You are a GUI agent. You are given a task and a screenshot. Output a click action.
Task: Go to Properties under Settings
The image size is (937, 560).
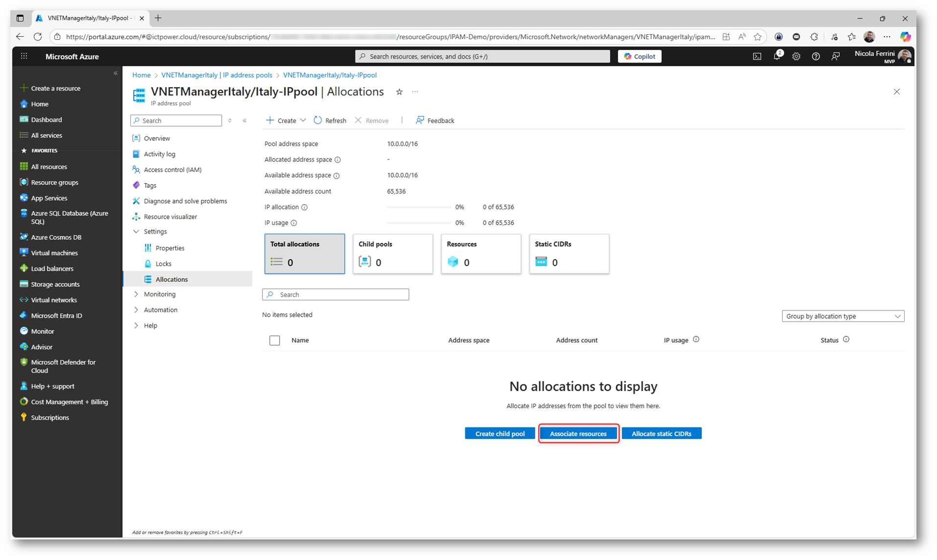170,248
